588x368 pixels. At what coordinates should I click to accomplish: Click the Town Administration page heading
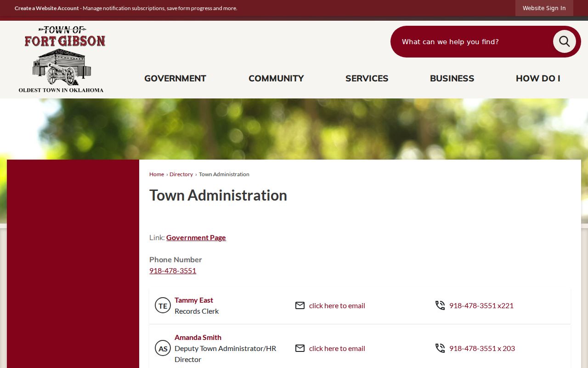pos(218,195)
